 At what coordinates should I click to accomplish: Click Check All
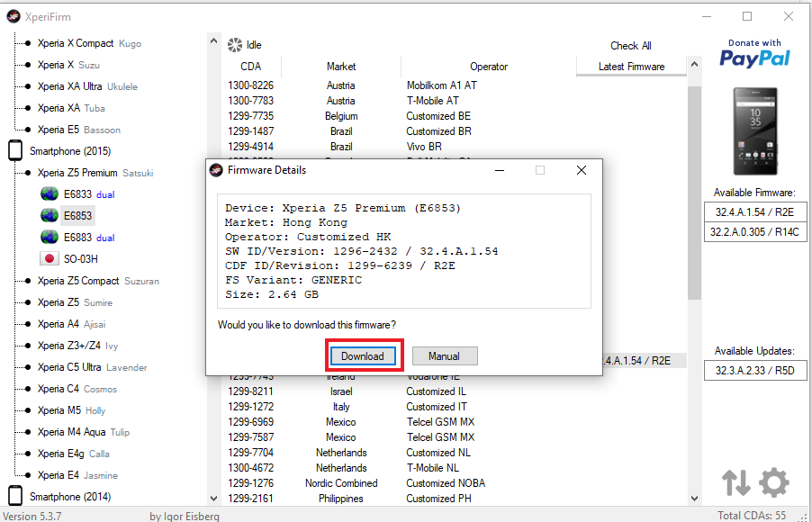631,46
